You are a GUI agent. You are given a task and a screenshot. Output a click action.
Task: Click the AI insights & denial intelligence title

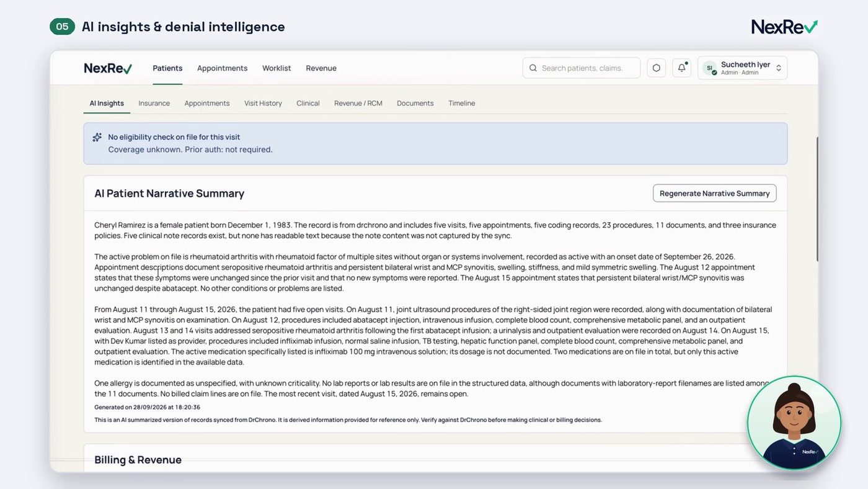184,27
